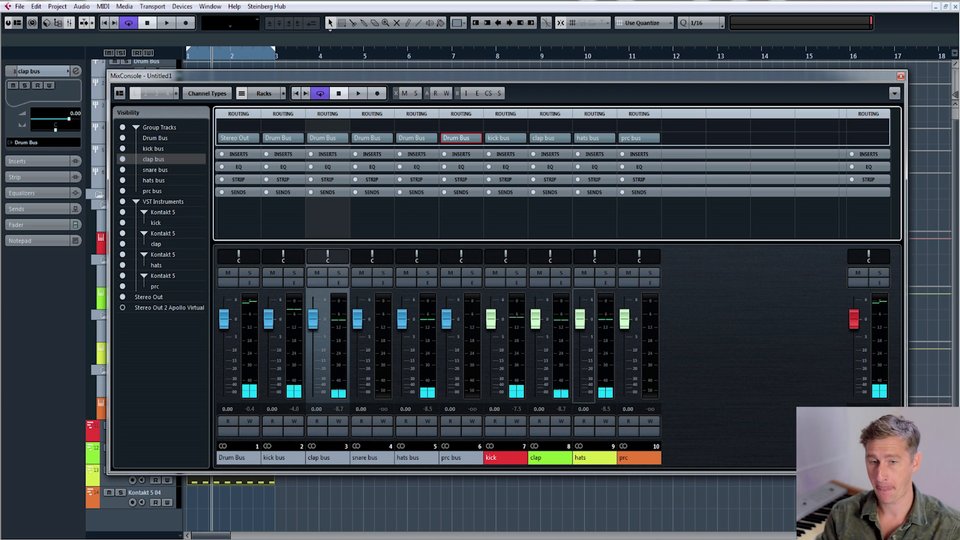This screenshot has width=960, height=540.
Task: Open the Racks dropdown in MixConsole
Action: pos(264,93)
